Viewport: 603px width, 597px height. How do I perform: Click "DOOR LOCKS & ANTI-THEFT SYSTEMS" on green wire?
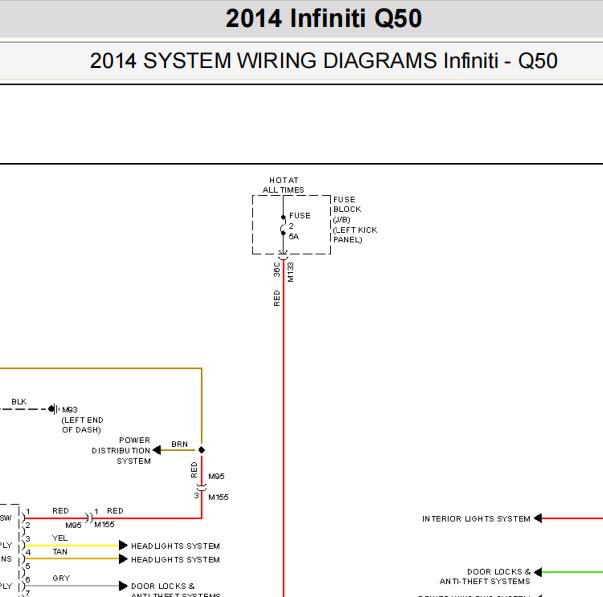(x=485, y=576)
